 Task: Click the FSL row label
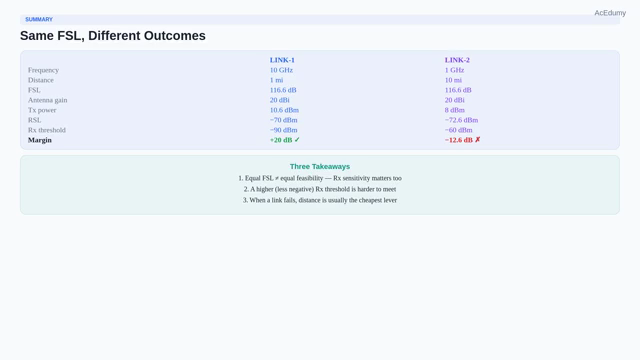34,90
